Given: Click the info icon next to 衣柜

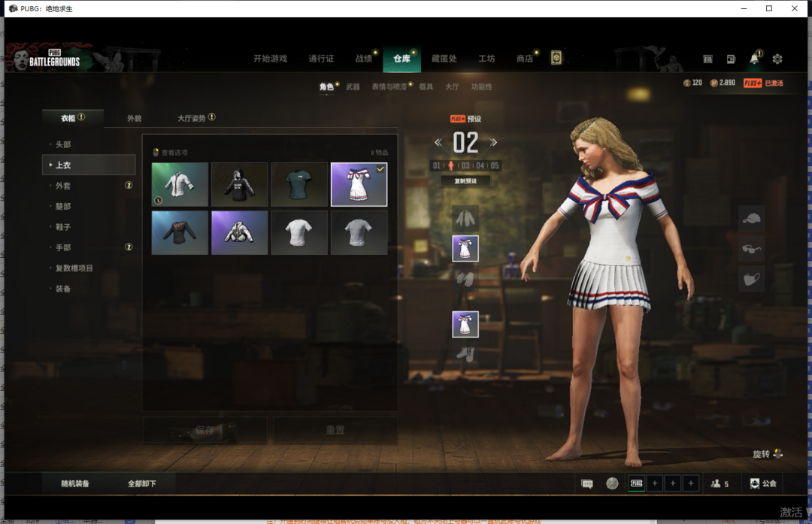Looking at the screenshot, I should tap(81, 117).
